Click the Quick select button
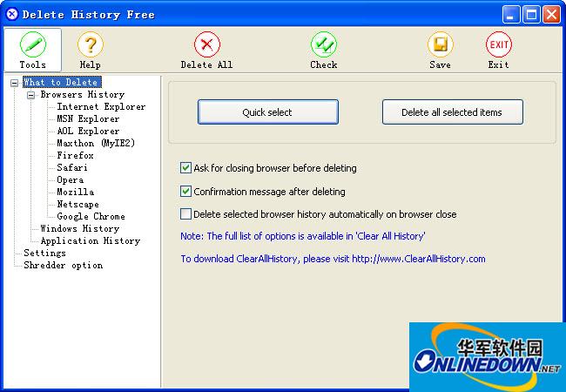 [268, 112]
